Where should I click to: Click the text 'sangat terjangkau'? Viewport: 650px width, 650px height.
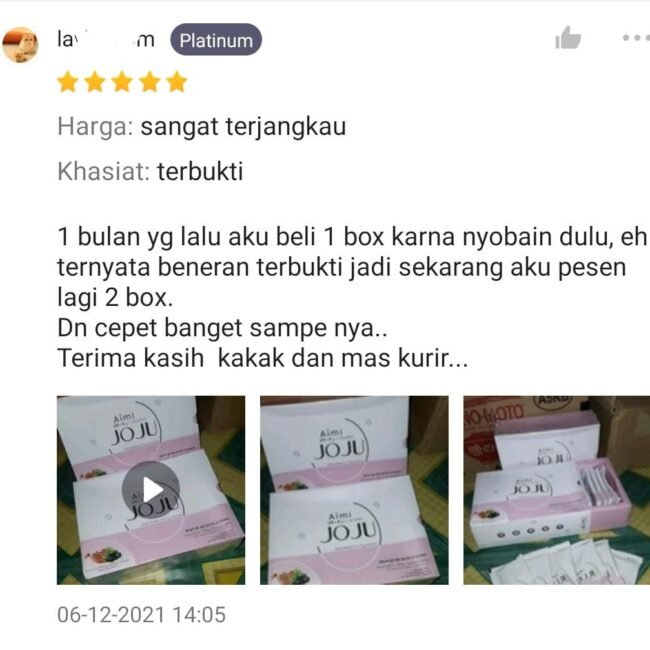pyautogui.click(x=243, y=126)
